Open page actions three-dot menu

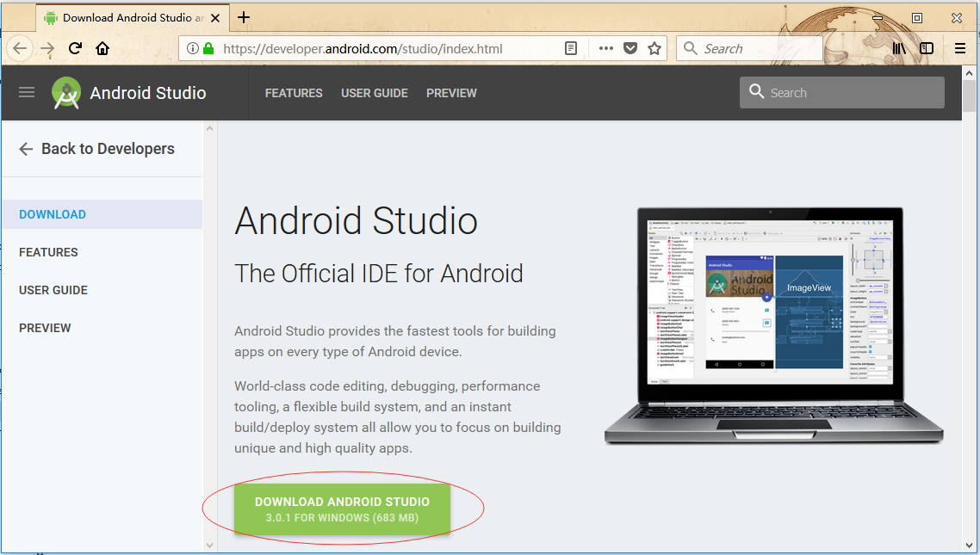pyautogui.click(x=605, y=49)
